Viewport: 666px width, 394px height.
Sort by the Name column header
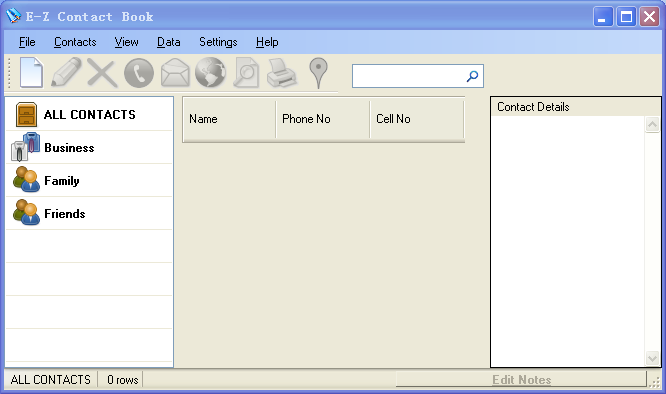(x=229, y=119)
